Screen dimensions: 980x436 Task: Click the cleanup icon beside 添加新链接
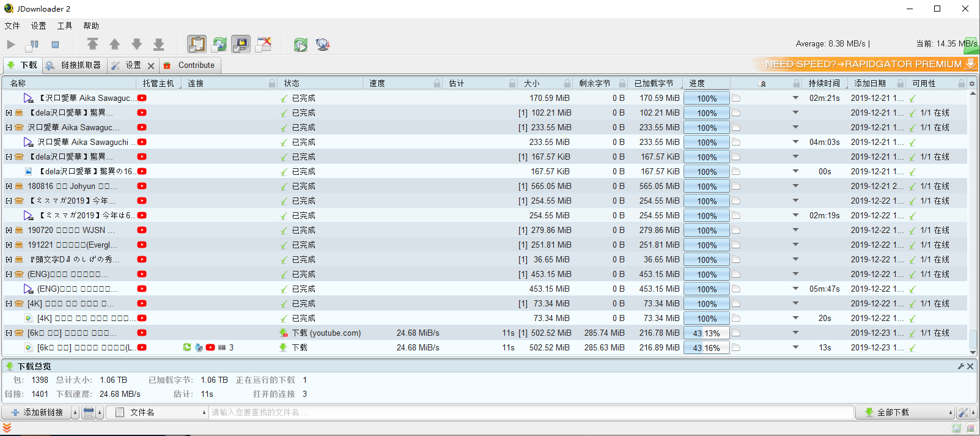click(x=89, y=412)
